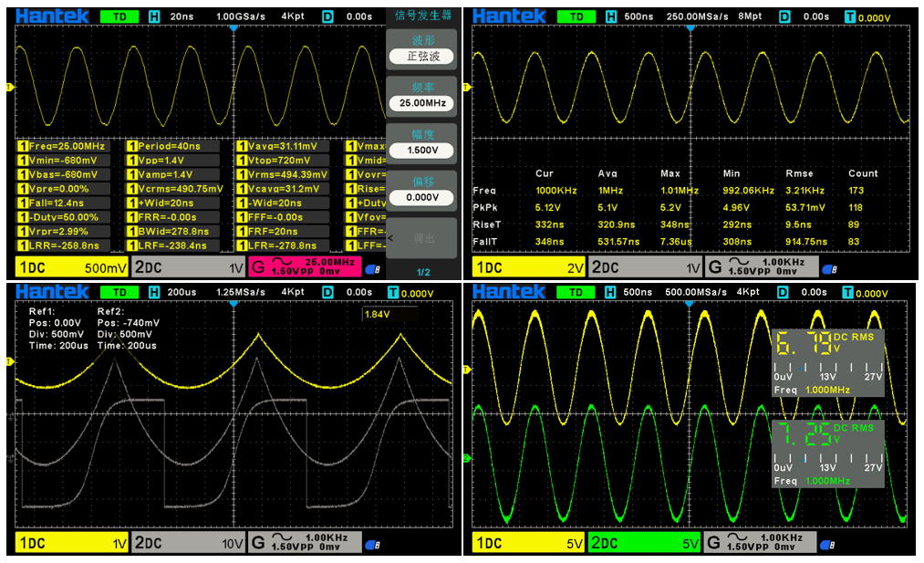Click the H timebase icon showing 20ns

point(153,16)
